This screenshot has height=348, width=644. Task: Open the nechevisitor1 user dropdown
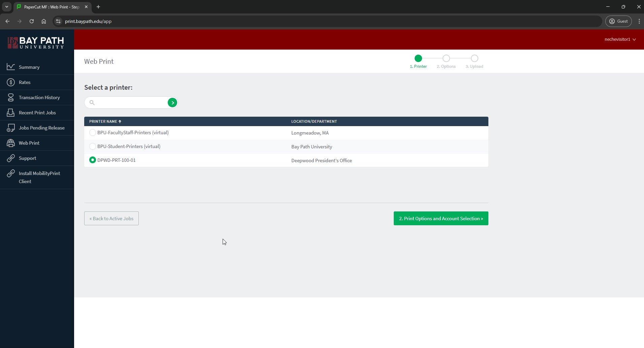[620, 39]
